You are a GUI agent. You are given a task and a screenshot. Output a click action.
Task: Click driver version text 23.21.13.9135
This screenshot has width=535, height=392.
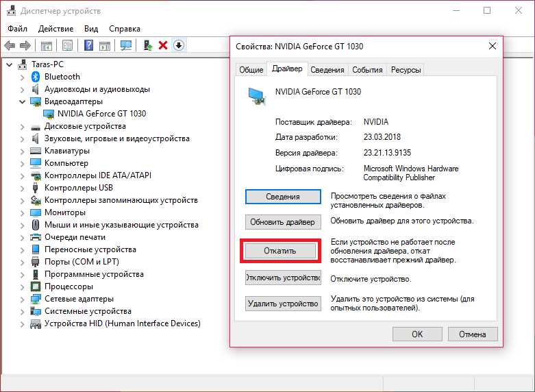point(387,153)
